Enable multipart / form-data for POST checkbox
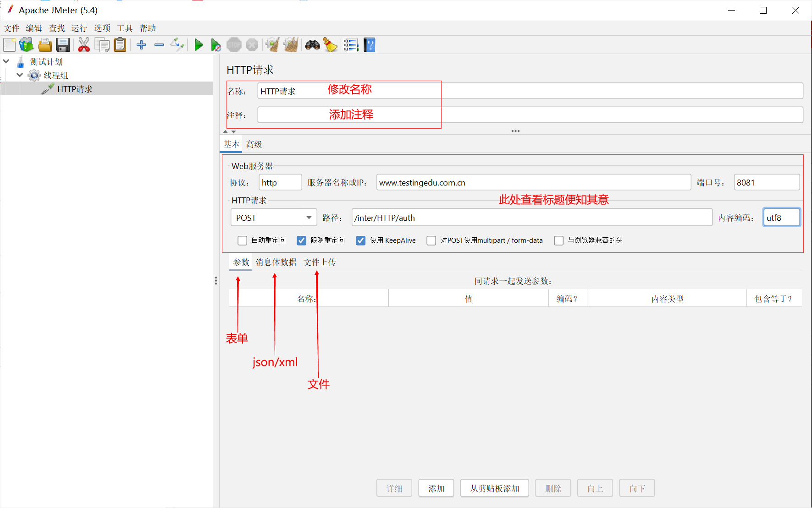812x508 pixels. tap(431, 240)
